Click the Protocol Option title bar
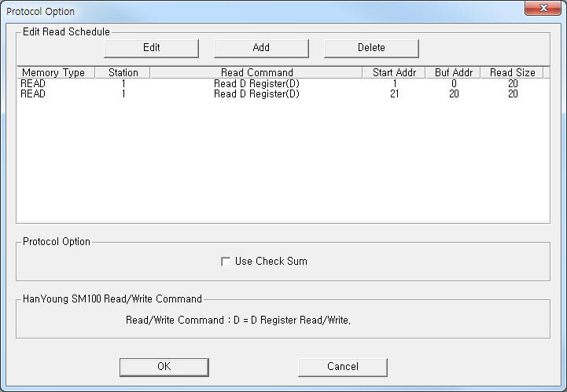This screenshot has width=567, height=392. click(x=236, y=10)
